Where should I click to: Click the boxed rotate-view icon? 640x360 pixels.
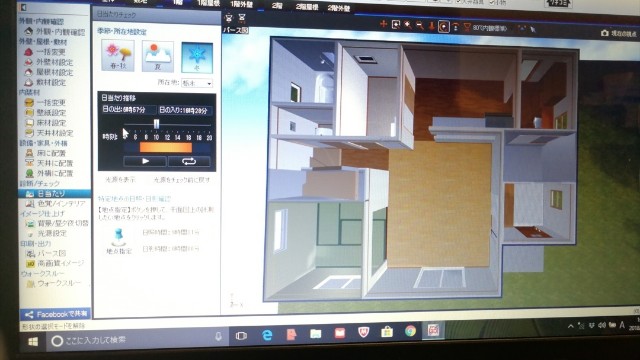(x=443, y=27)
